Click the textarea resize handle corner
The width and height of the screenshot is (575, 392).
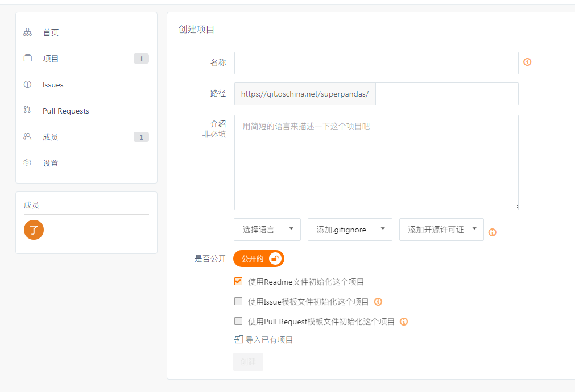coord(515,207)
